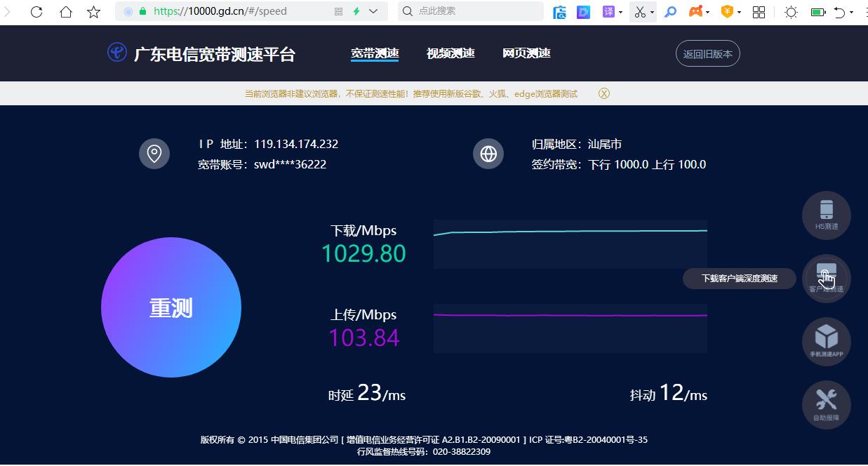Image resolution: width=868 pixels, height=466 pixels.
Task: Switch to the 视频测速 tab
Action: tap(450, 53)
